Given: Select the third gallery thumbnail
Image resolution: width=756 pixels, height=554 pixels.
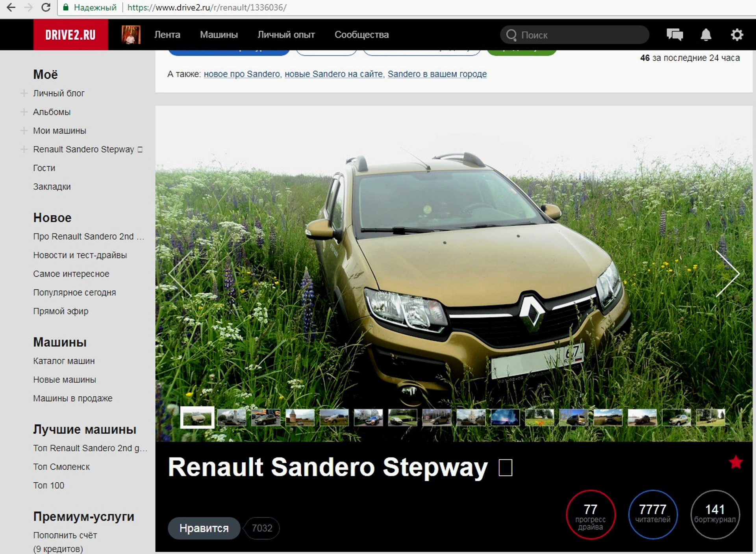Looking at the screenshot, I should pyautogui.click(x=266, y=417).
